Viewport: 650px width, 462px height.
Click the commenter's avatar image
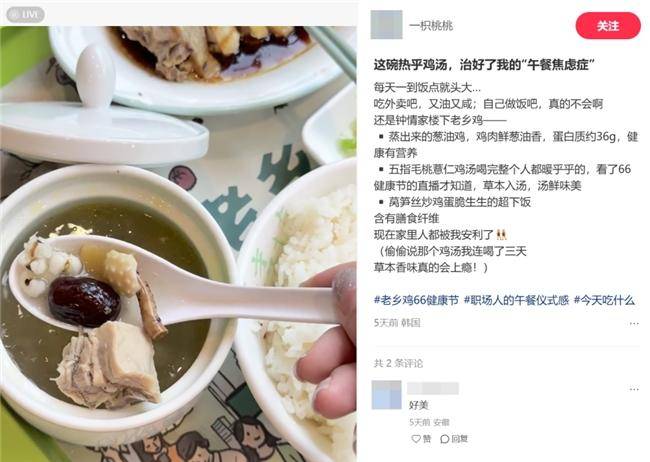(x=386, y=395)
